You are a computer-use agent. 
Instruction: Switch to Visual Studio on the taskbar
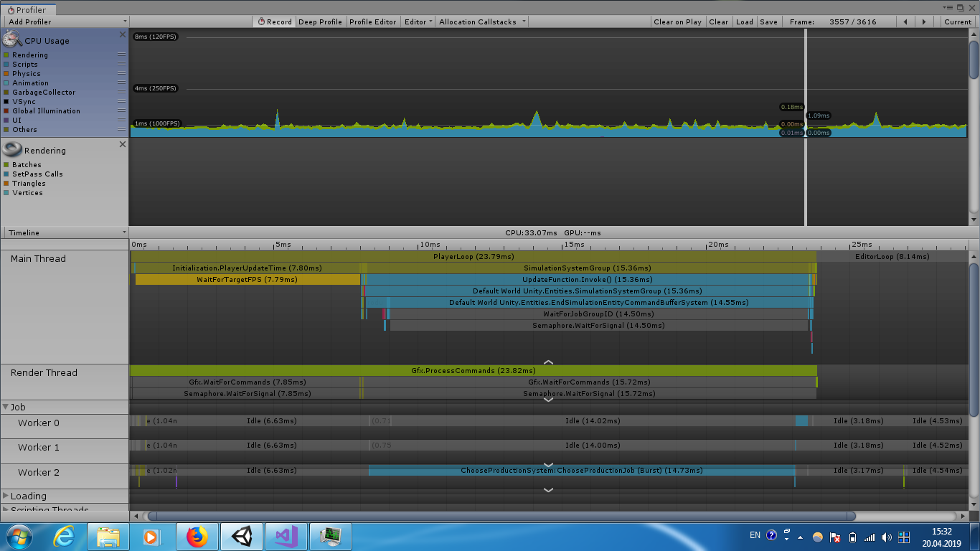tap(286, 537)
